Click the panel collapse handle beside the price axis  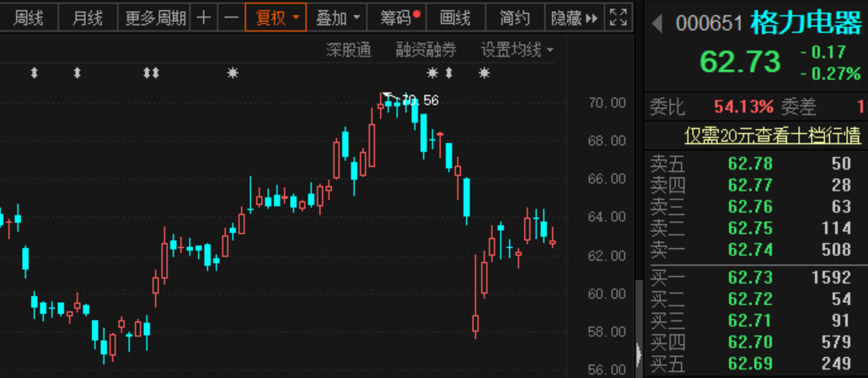[x=638, y=353]
